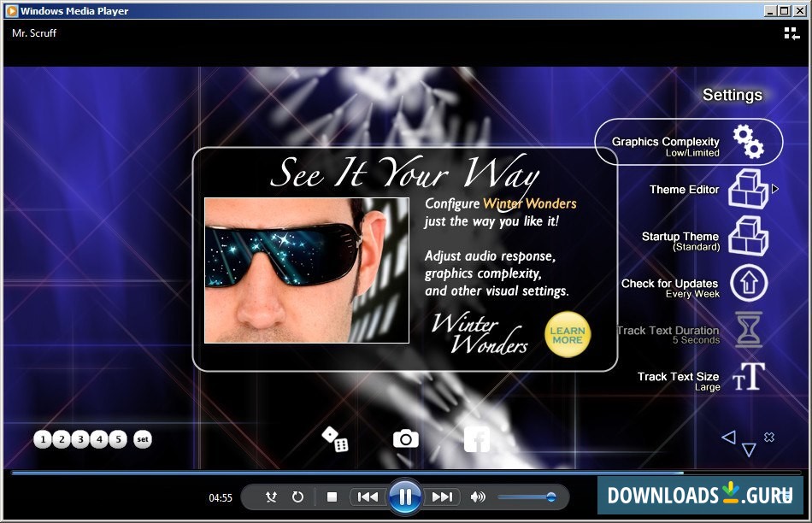Click the sunglasses man thumbnail image
The image size is (812, 523).
click(307, 270)
